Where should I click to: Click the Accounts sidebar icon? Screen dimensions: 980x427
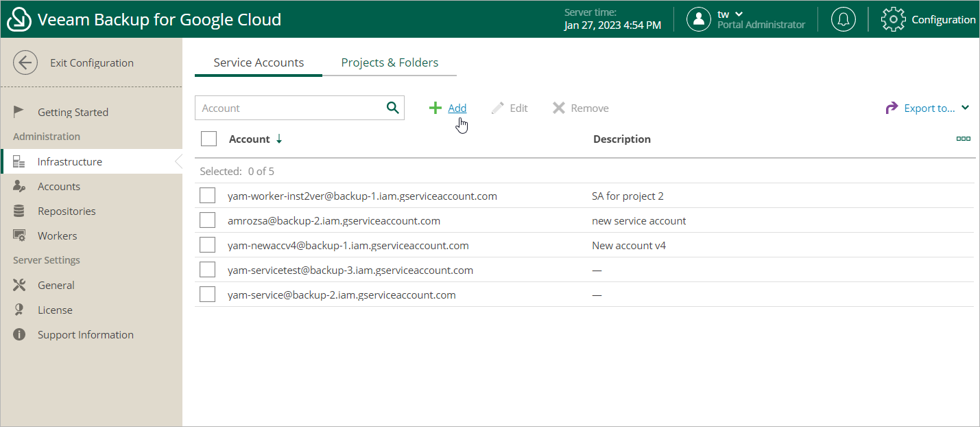click(x=19, y=186)
